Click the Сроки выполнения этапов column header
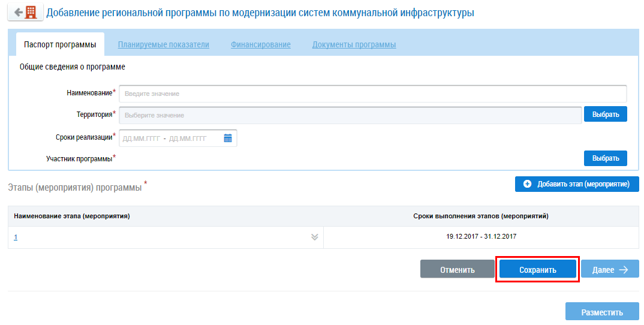Screen dimensions: 644x325 (x=480, y=216)
